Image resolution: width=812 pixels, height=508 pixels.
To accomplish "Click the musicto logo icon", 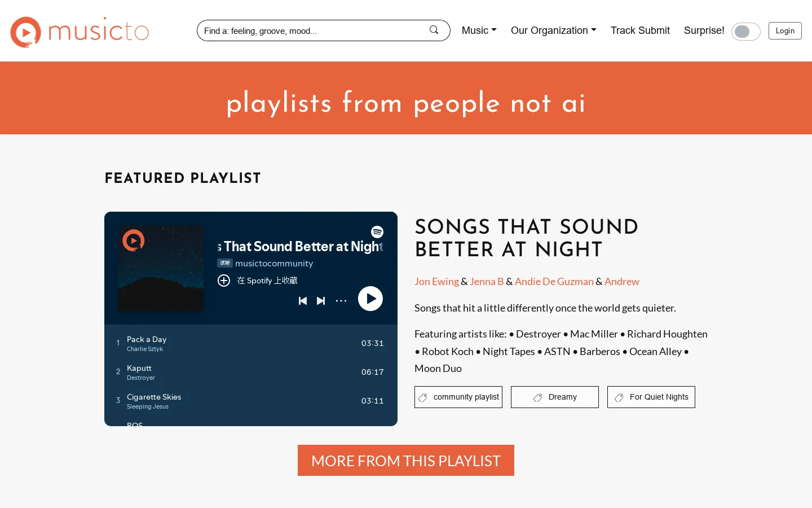I will (26, 32).
